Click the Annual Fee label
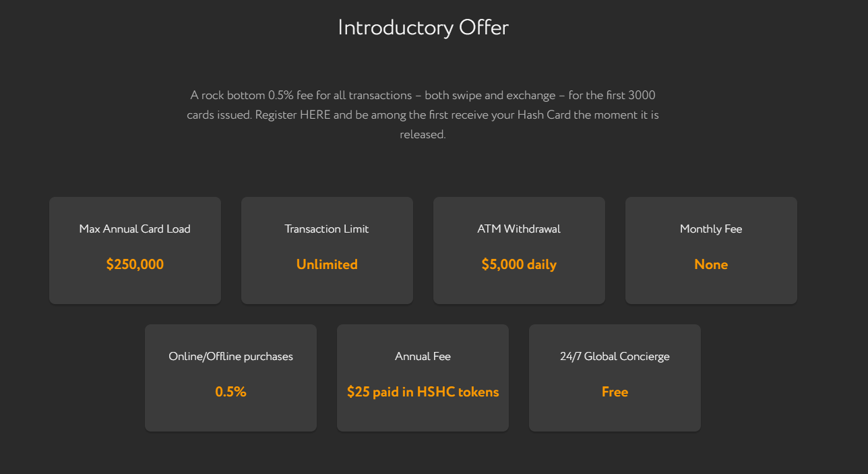 (x=423, y=356)
